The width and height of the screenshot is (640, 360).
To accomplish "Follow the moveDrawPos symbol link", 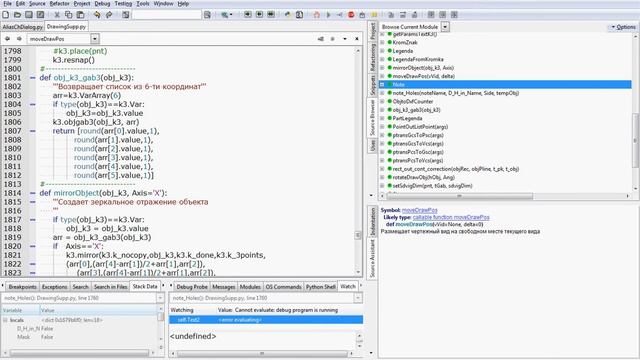I will coord(420,210).
